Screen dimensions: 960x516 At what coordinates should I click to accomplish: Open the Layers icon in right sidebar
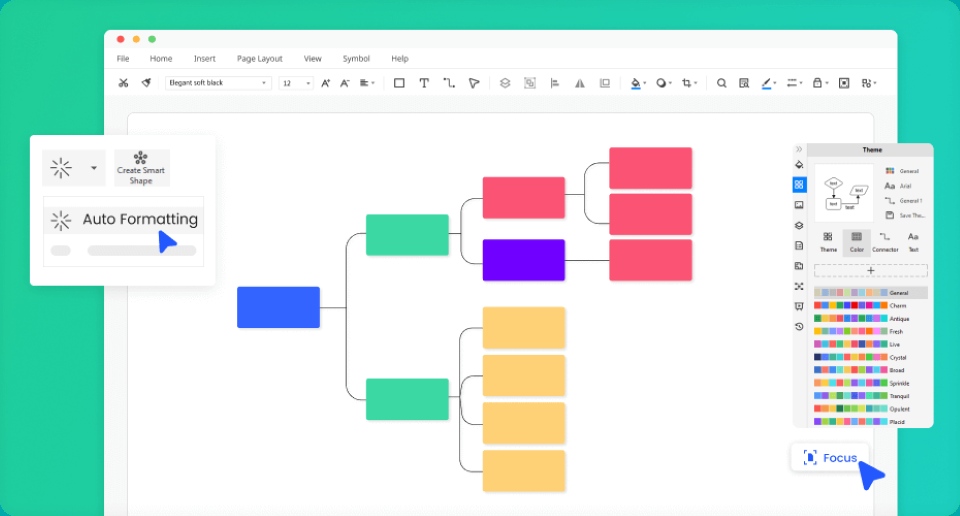[799, 225]
